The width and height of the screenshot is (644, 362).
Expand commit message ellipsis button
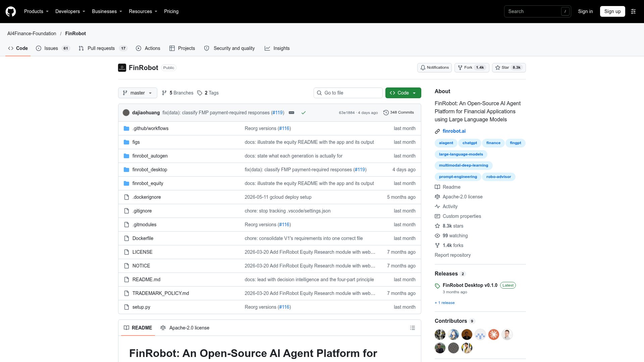coord(291,113)
